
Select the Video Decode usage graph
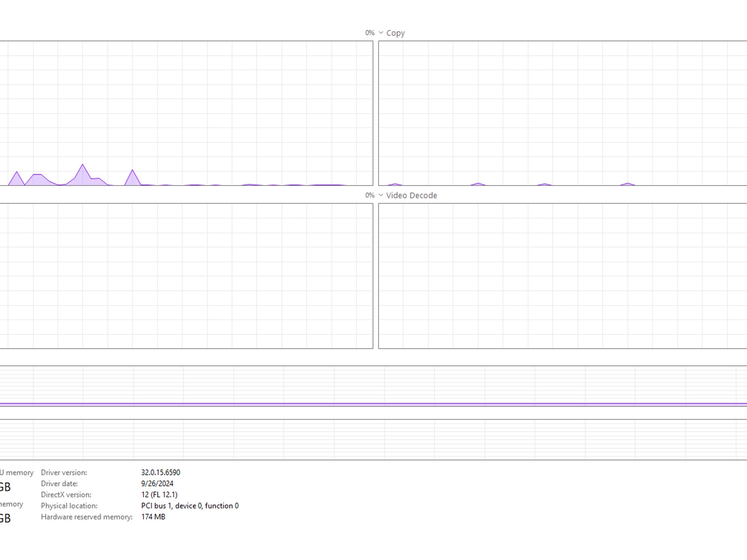(x=563, y=276)
